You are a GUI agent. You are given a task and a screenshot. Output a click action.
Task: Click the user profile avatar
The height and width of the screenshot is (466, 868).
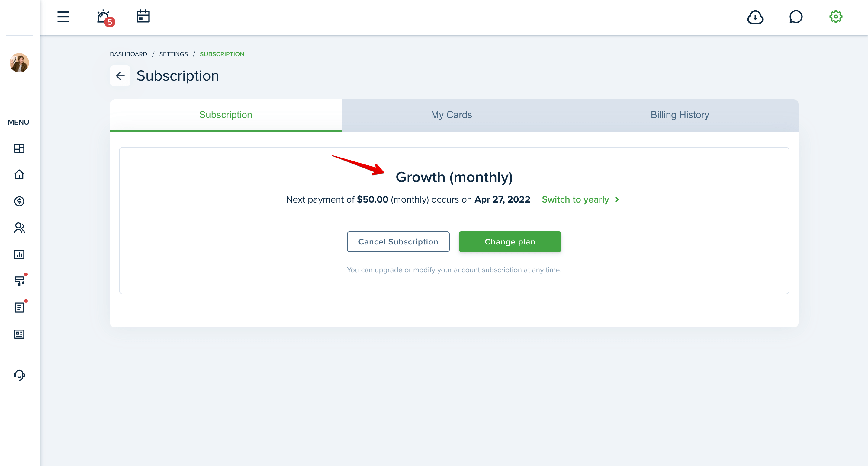[x=19, y=63]
